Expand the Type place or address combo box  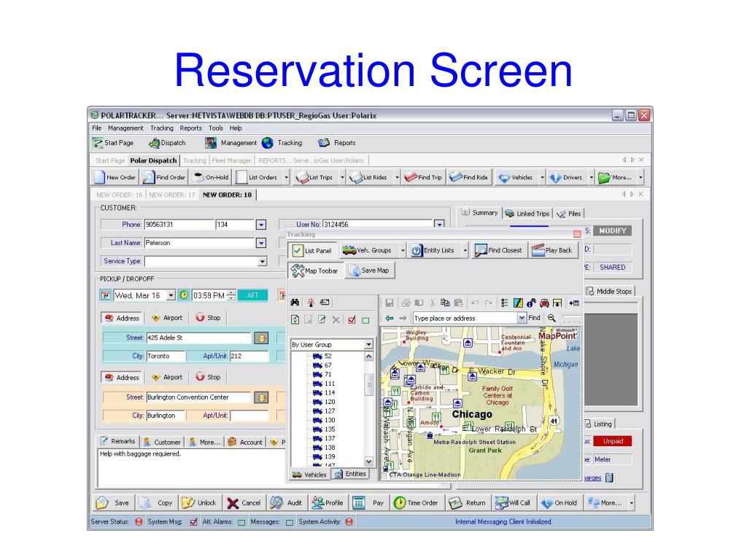tap(522, 318)
